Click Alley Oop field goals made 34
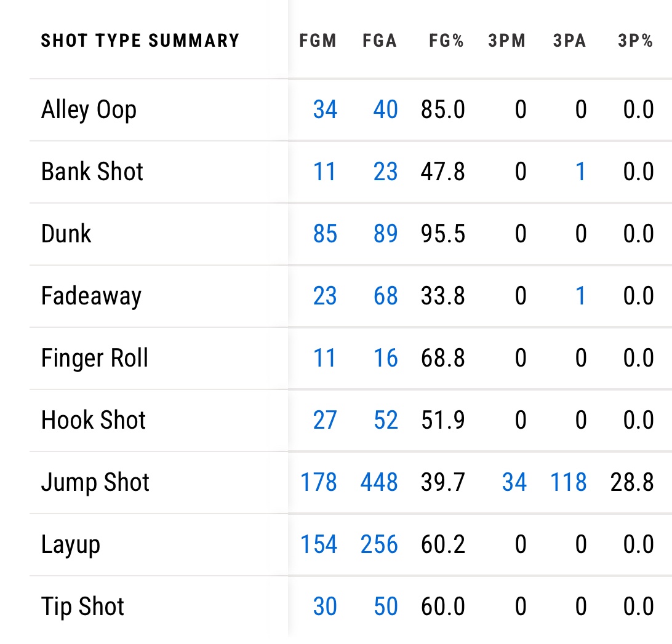672x644 pixels. click(325, 110)
